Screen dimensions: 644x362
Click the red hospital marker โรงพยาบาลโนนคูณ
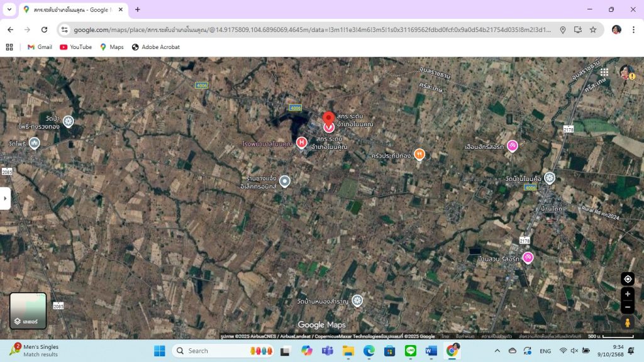[x=302, y=143]
